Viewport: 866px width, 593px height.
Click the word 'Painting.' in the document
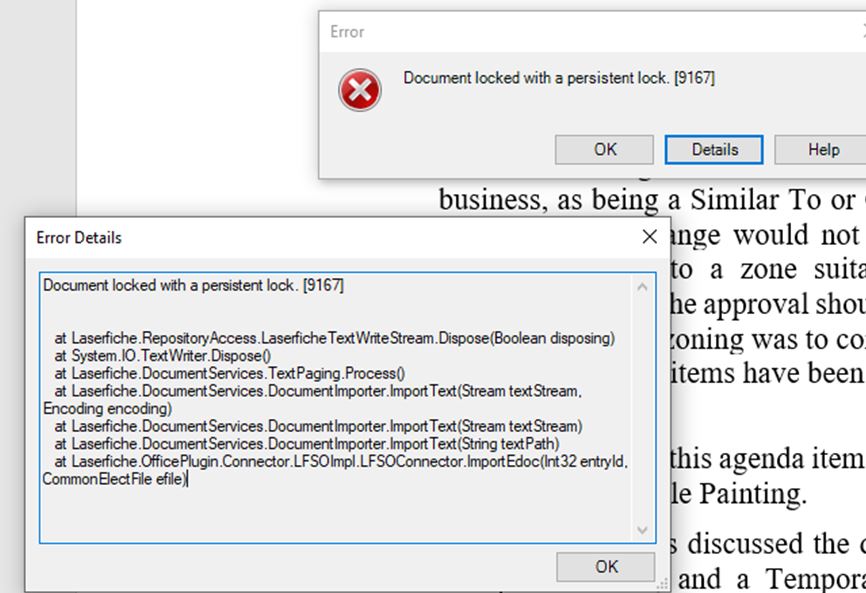(753, 494)
